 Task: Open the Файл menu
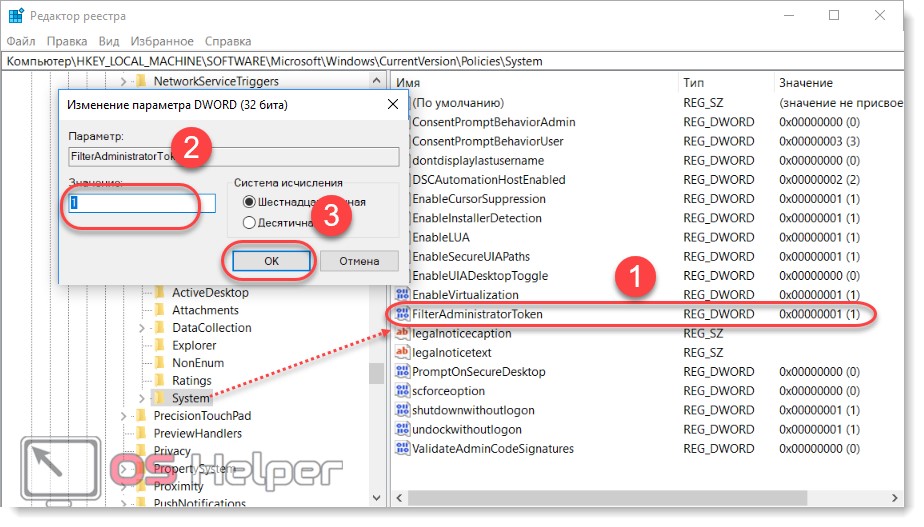20,41
